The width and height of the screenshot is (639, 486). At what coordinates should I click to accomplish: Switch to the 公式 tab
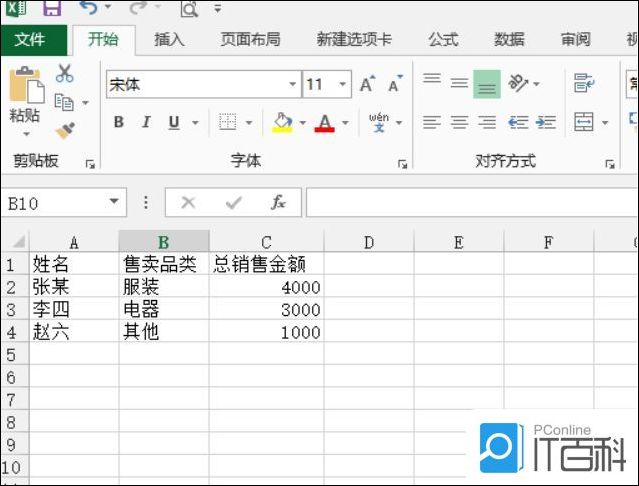[x=443, y=40]
